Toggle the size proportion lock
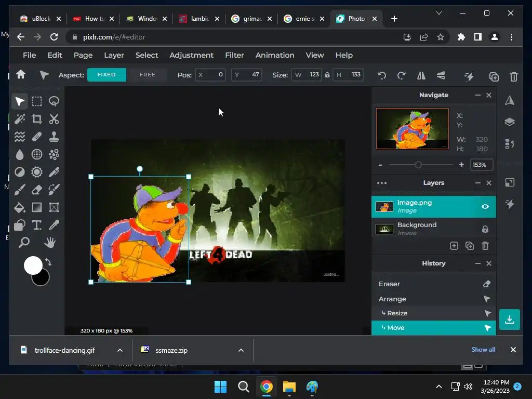The width and height of the screenshot is (532, 399). tap(327, 75)
